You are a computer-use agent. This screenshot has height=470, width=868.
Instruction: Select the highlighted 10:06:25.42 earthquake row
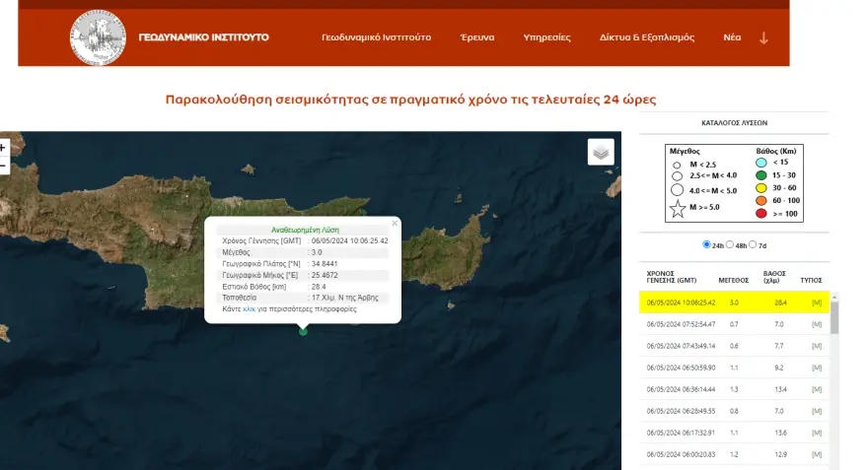tap(735, 302)
